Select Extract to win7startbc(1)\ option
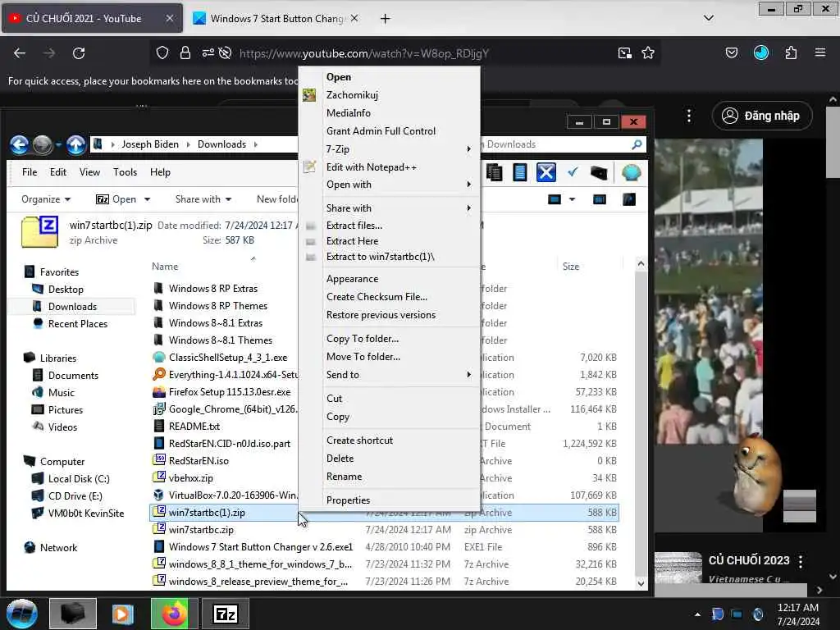840x630 pixels. [380, 257]
